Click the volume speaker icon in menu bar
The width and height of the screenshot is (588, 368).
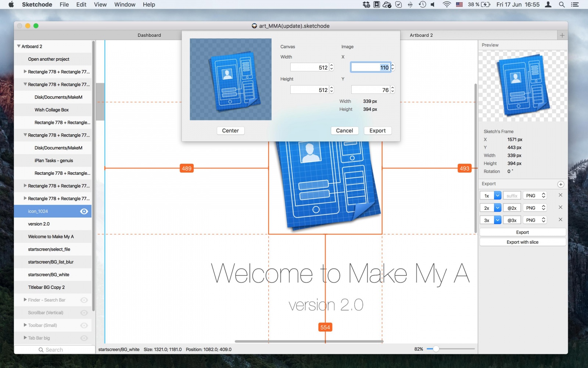pyautogui.click(x=433, y=4)
